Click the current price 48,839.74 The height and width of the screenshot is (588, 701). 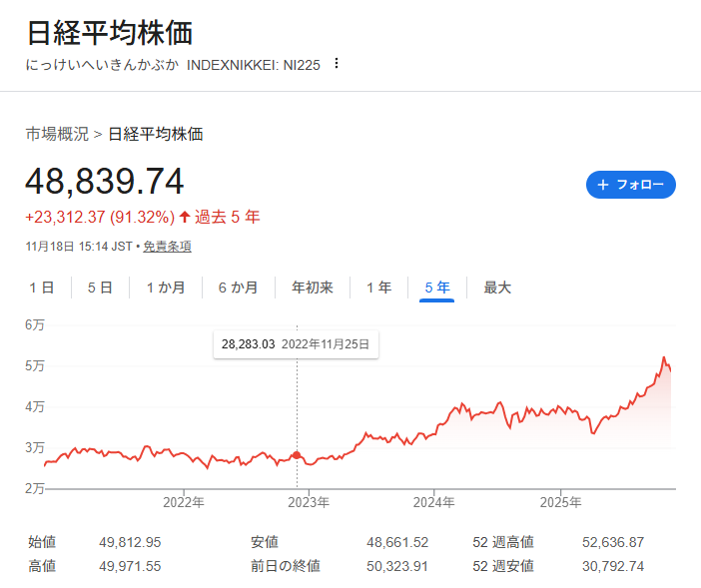105,182
